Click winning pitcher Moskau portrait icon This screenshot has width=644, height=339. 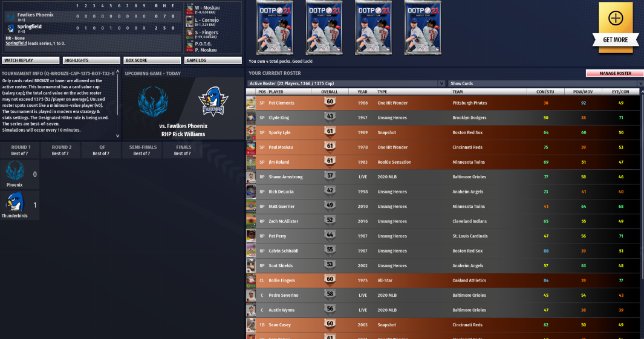point(189,9)
